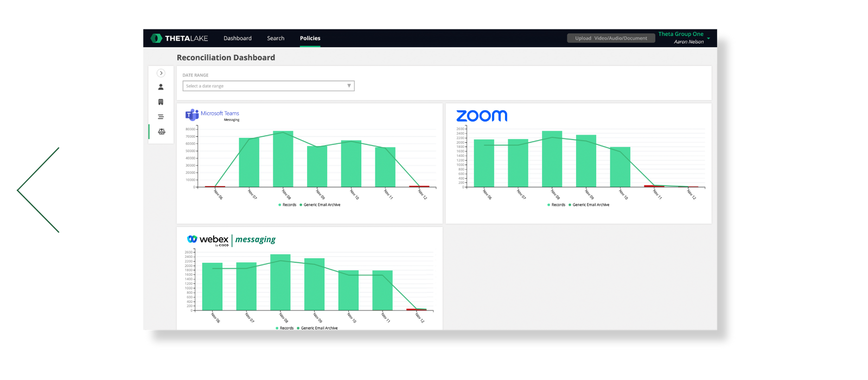868x380 pixels.
Task: Click Nov 11 axis label in Zoom chart
Action: [657, 194]
